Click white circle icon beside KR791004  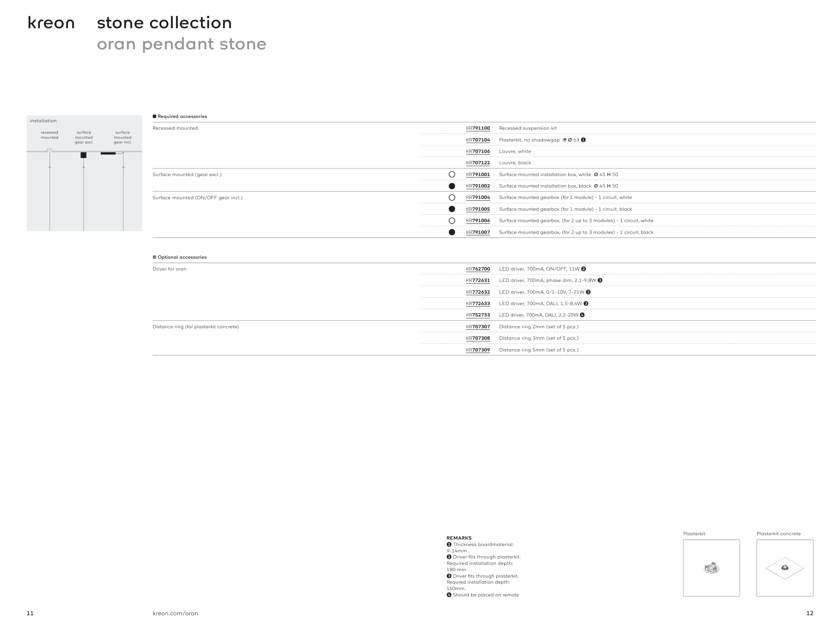click(x=452, y=198)
